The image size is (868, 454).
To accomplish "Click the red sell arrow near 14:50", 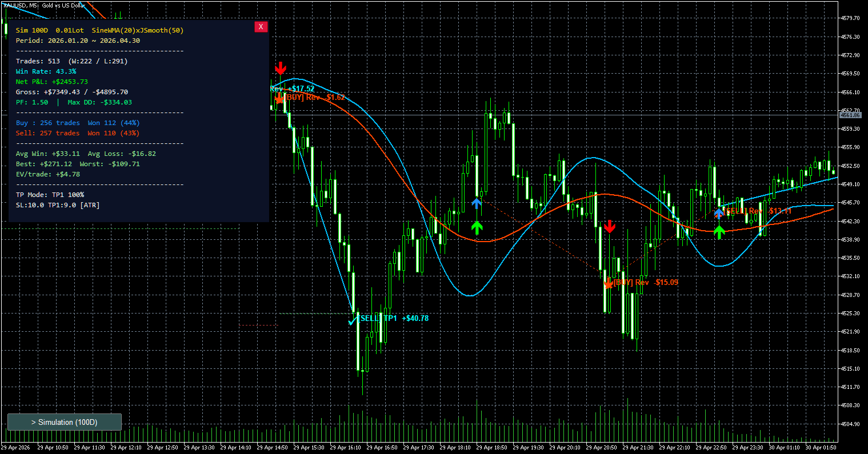I will [280, 68].
